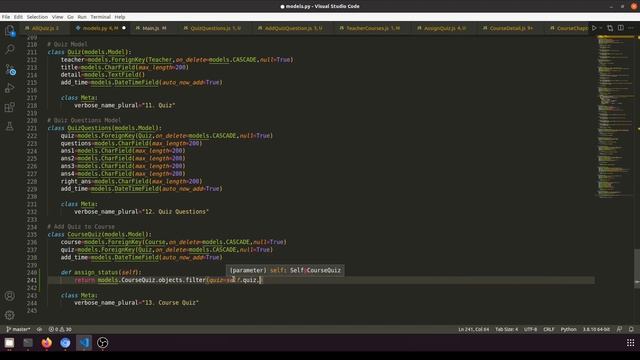Screen dimensions: 640x360
Task: Open Files app from the dock
Action: (x=9, y=343)
